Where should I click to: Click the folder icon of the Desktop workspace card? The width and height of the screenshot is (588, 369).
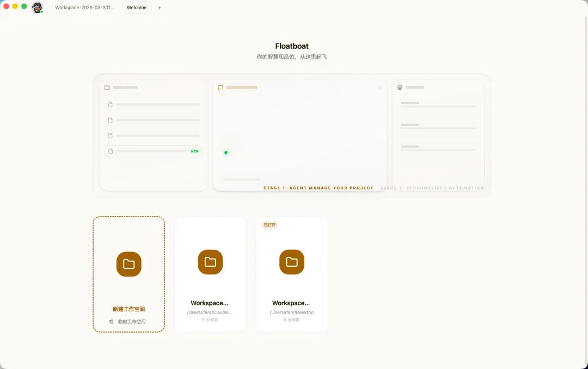point(292,262)
